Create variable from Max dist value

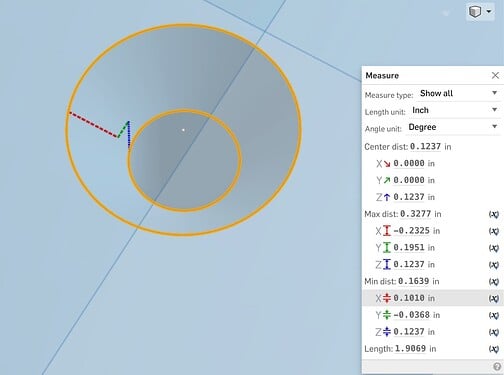click(494, 214)
